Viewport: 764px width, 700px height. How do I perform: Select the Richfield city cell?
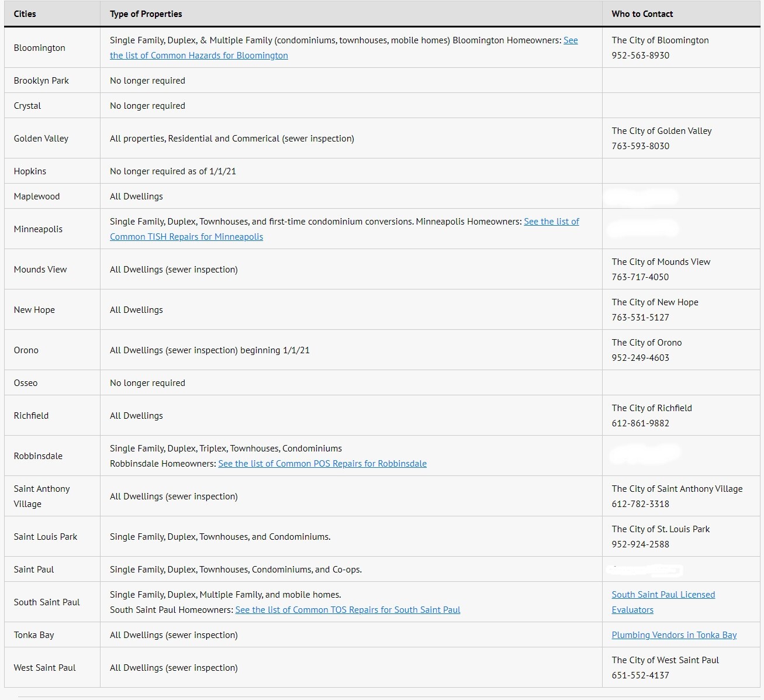click(52, 416)
